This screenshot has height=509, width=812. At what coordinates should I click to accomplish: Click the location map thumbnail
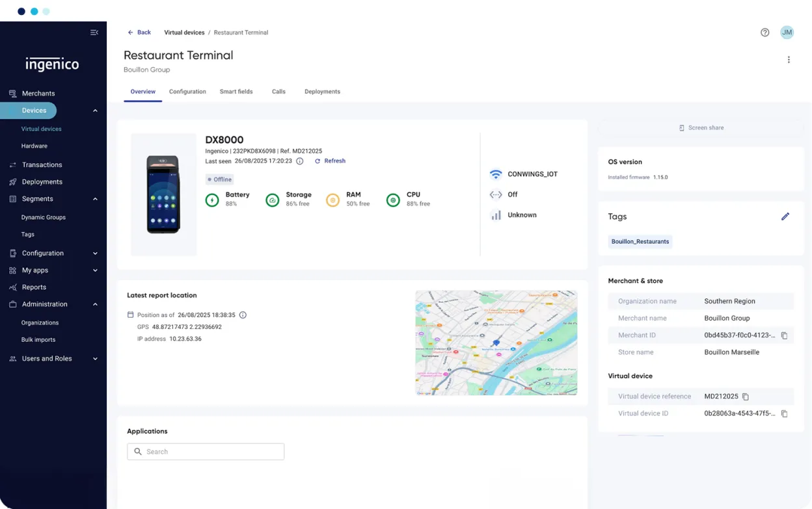point(496,343)
